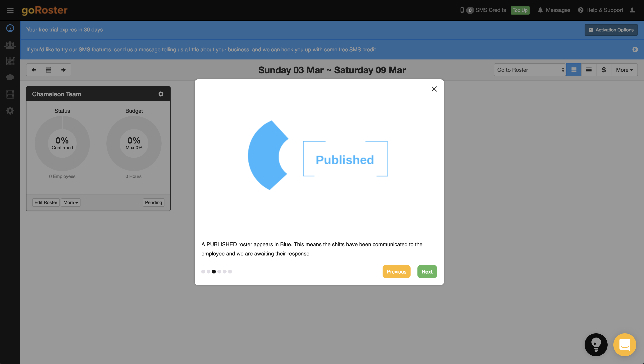The width and height of the screenshot is (644, 364).
Task: Open Help & Support
Action: click(x=600, y=10)
